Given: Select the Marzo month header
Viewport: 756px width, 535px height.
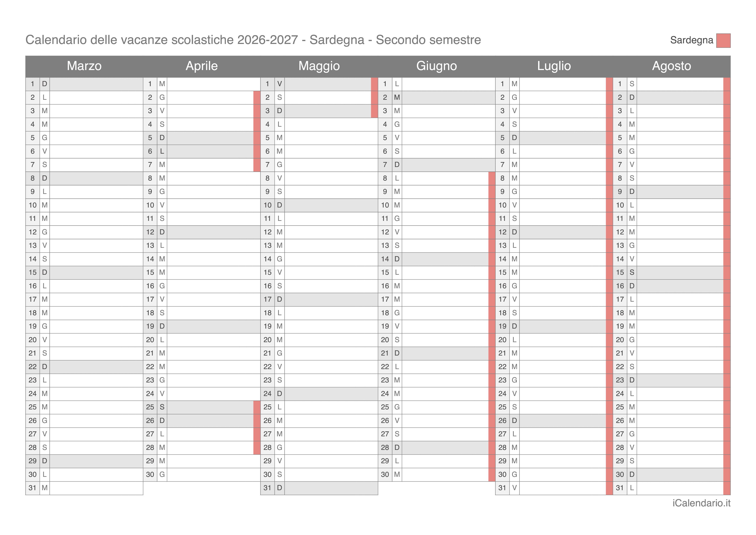Looking at the screenshot, I should coord(84,66).
